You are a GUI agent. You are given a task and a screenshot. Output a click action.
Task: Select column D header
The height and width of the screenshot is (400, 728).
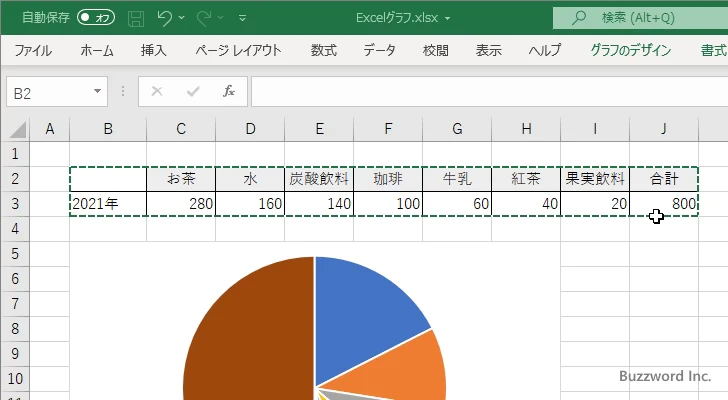click(250, 129)
